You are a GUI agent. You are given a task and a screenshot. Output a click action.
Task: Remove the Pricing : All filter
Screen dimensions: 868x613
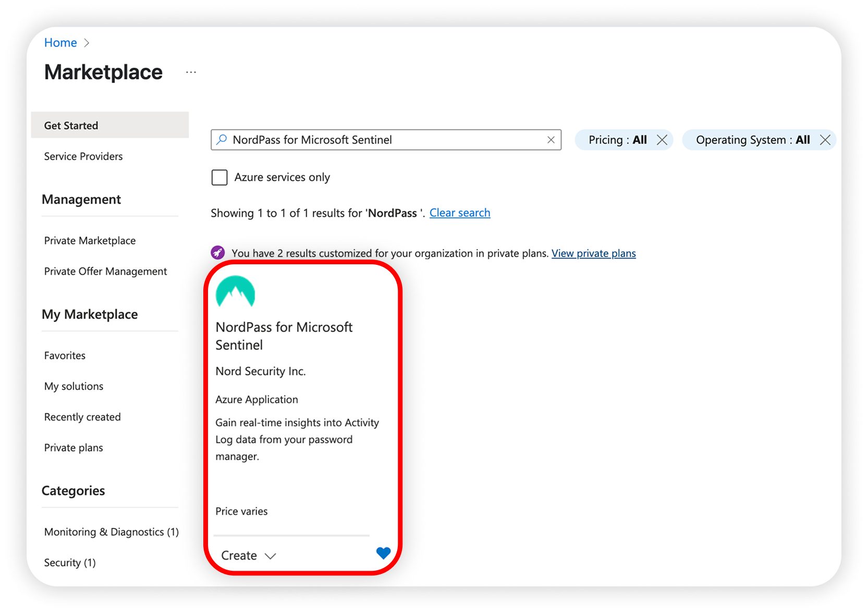pyautogui.click(x=662, y=140)
